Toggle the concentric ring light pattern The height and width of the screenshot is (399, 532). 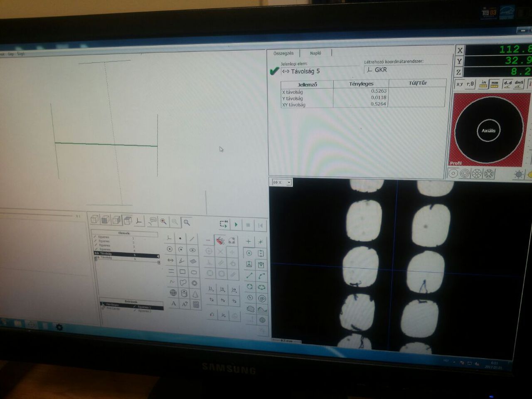(465, 174)
